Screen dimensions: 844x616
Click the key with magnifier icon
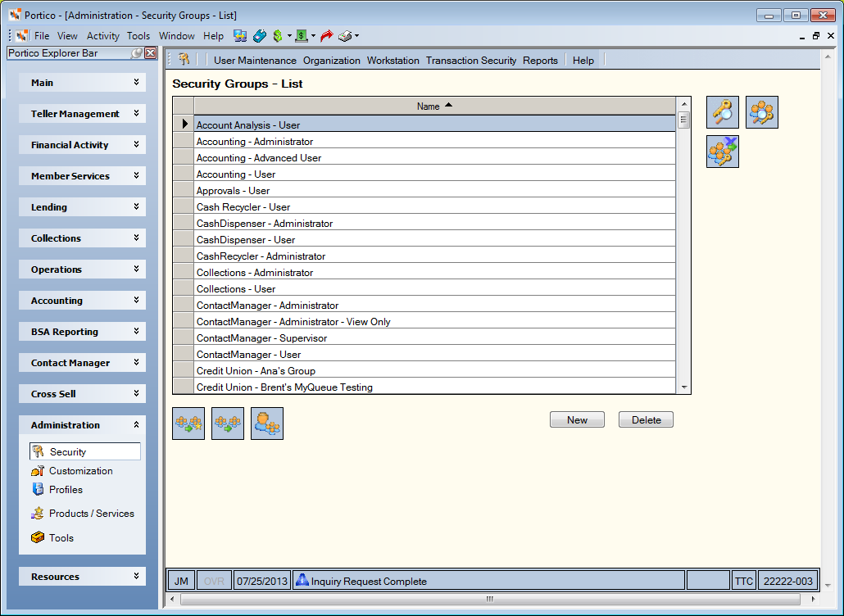point(723,112)
